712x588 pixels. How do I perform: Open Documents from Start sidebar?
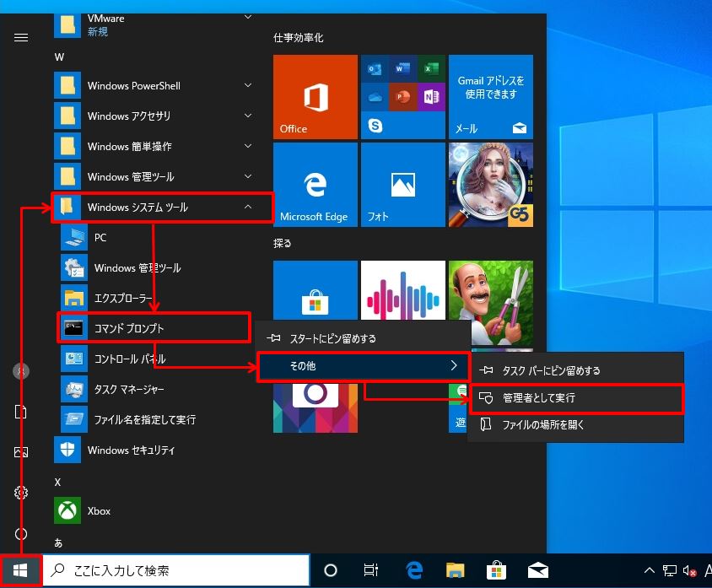pyautogui.click(x=21, y=412)
